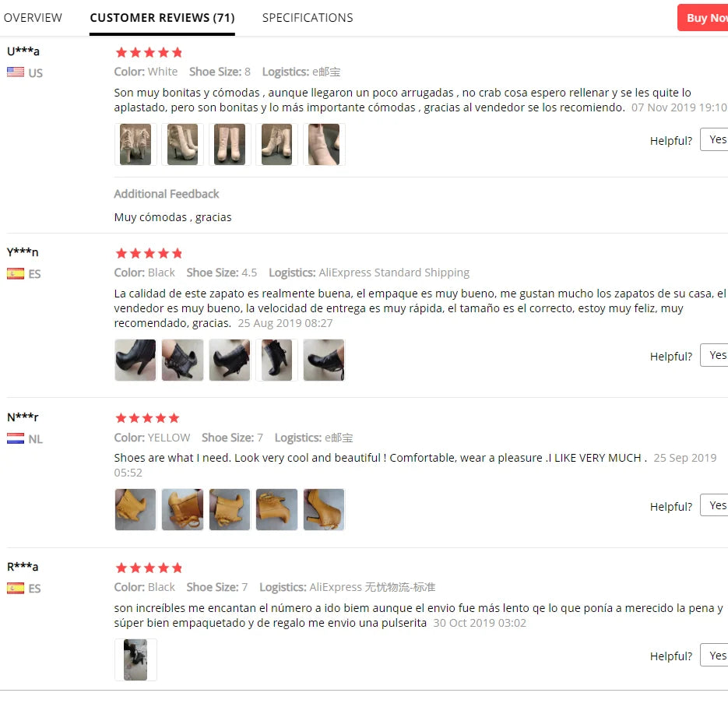The height and width of the screenshot is (728, 728).
Task: Click Yes for R***a's review
Action: click(715, 655)
